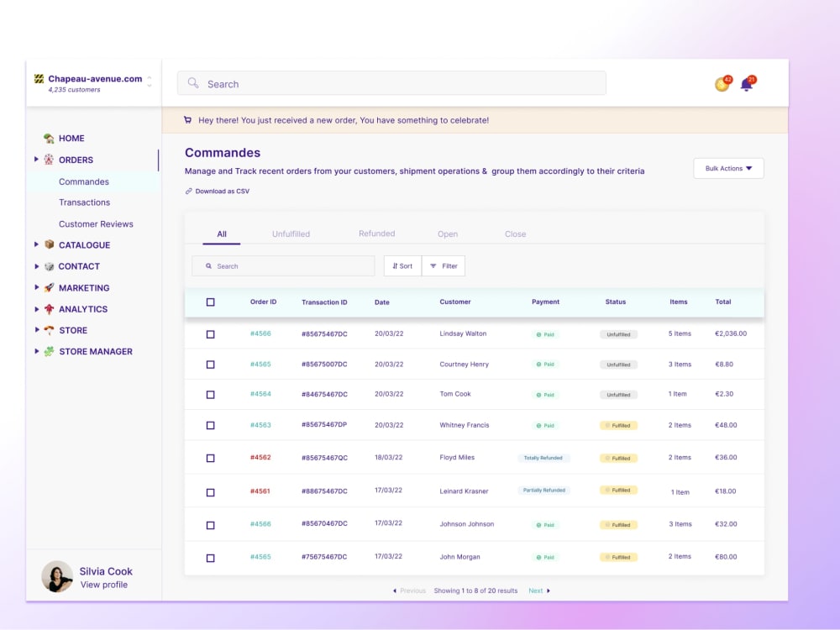Toggle the select-all checkbox in table header
Screen dimensions: 840x630
[211, 302]
